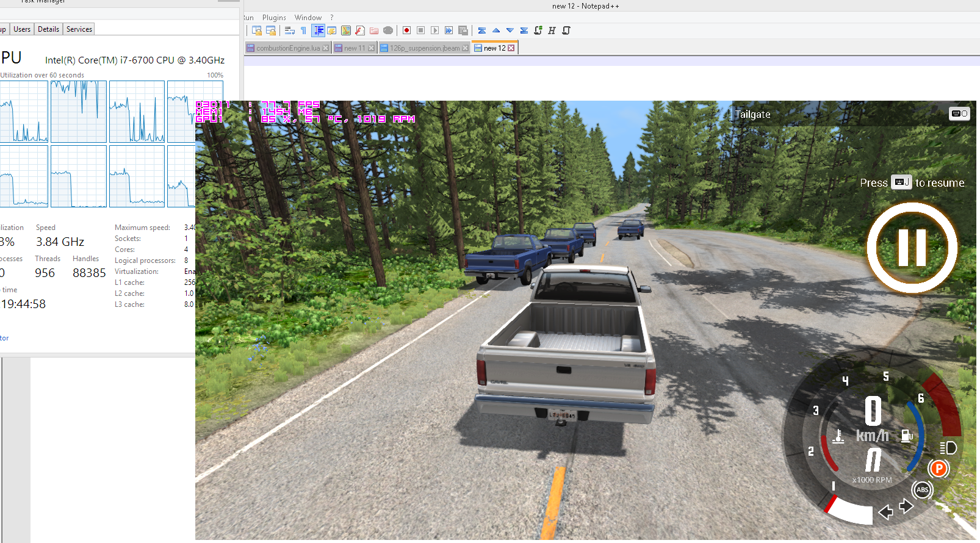Click the large pause button in the game
The image size is (980, 543).
(912, 248)
